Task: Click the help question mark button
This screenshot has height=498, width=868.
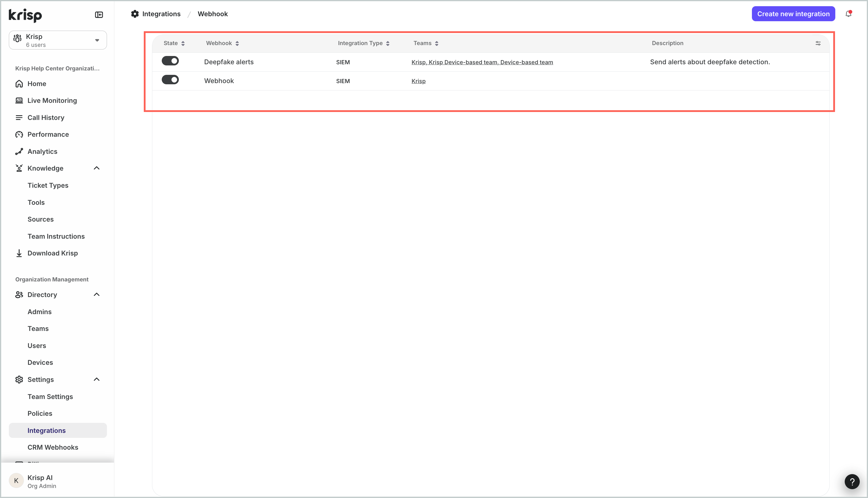Action: pyautogui.click(x=852, y=482)
